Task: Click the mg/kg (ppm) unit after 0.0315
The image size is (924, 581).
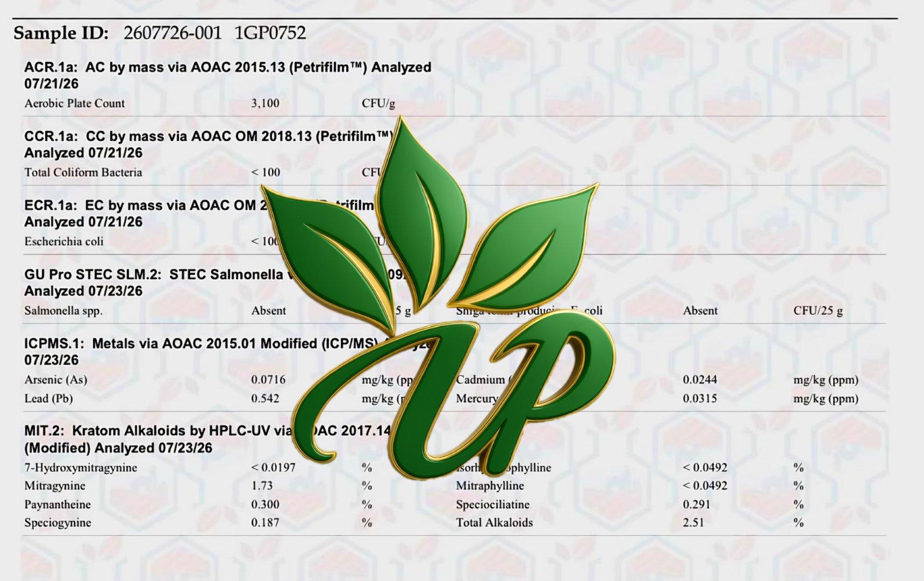Action: point(826,398)
